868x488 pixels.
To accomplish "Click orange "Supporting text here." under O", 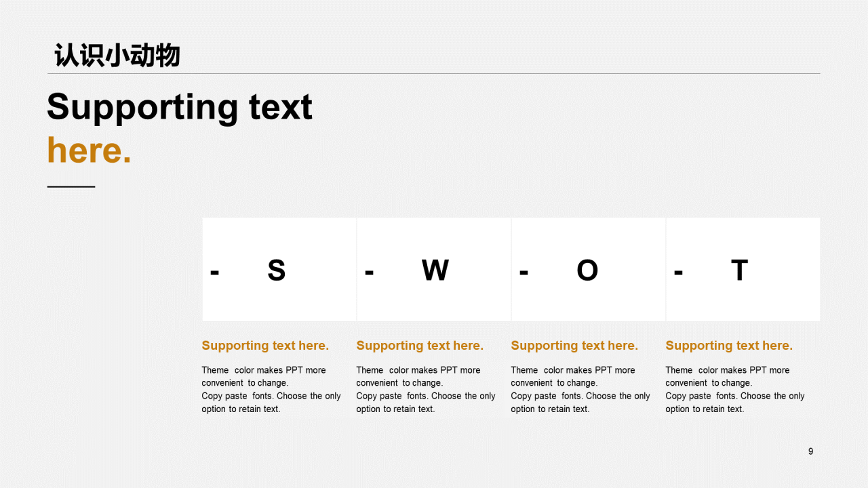I will click(x=574, y=346).
